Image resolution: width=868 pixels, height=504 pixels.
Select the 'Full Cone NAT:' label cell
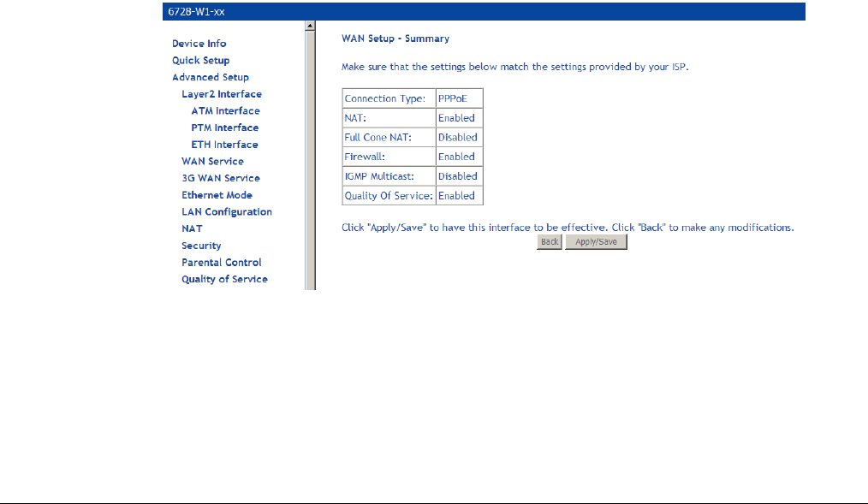coord(389,137)
